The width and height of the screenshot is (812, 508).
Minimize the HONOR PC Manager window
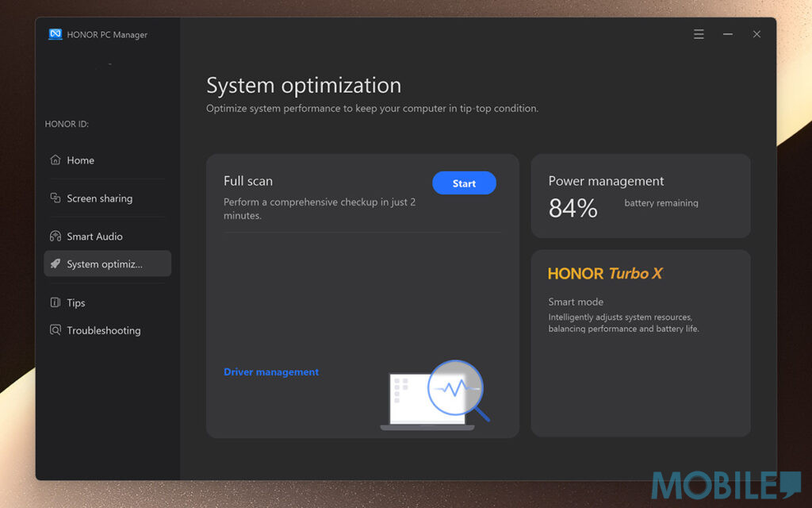(x=728, y=34)
